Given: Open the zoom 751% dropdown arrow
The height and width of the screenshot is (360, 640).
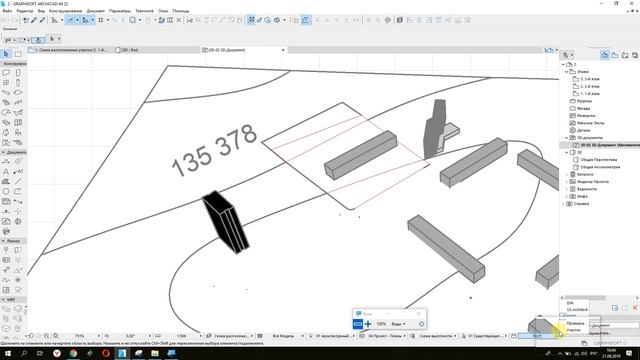Looking at the screenshot, I should (x=98, y=336).
